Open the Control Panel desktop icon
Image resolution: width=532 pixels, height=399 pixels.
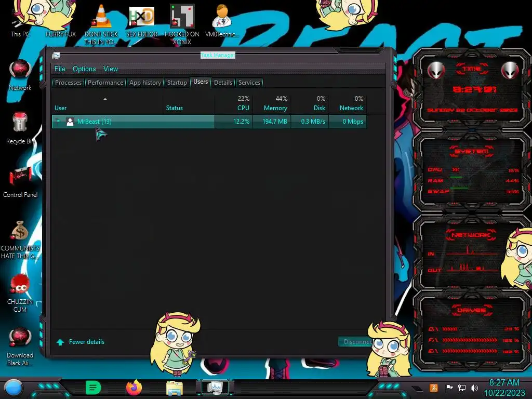click(20, 182)
